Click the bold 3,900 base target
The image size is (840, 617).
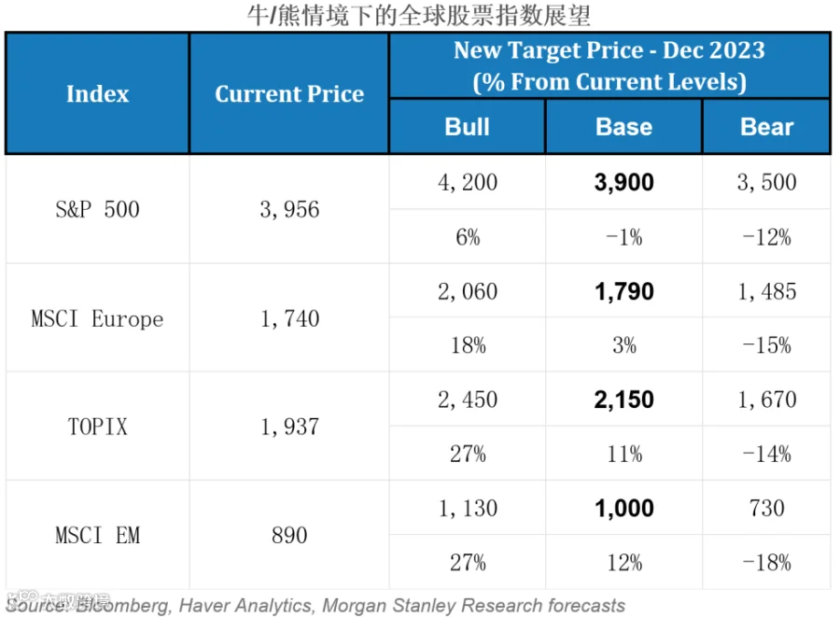[623, 182]
